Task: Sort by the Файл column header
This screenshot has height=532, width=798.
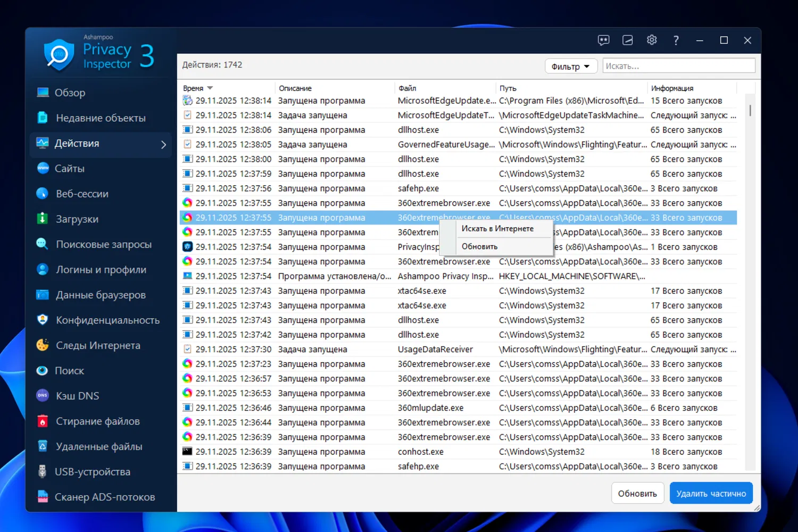Action: click(x=408, y=88)
